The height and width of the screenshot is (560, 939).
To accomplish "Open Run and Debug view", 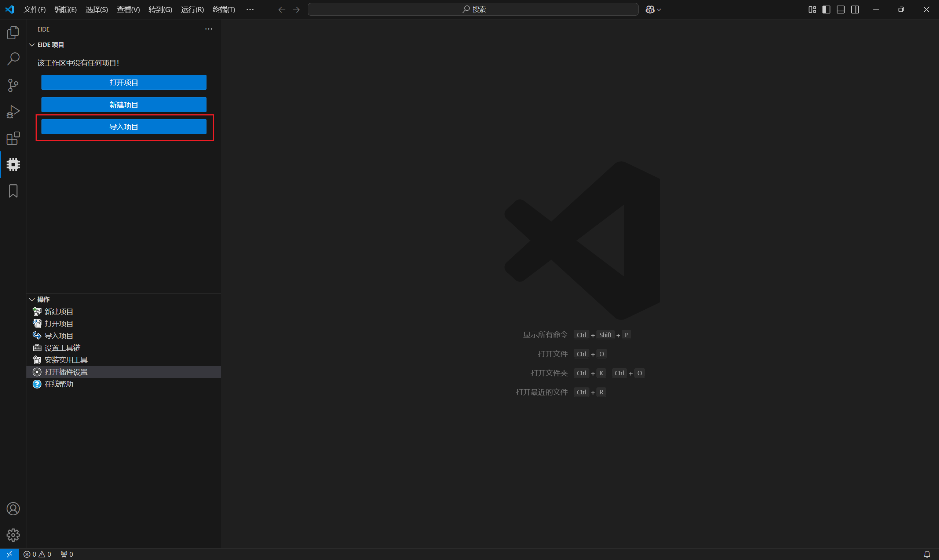I will coord(13,112).
